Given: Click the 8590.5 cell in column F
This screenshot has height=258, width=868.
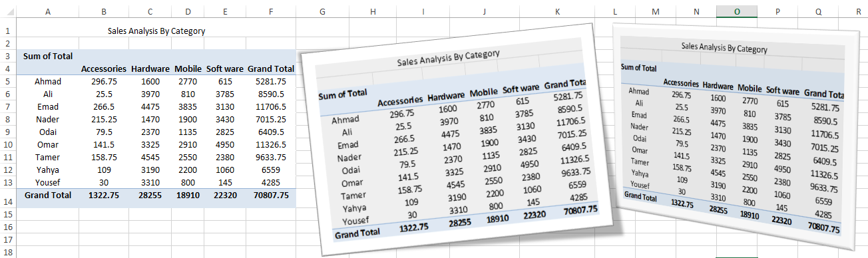Looking at the screenshot, I should [x=270, y=94].
